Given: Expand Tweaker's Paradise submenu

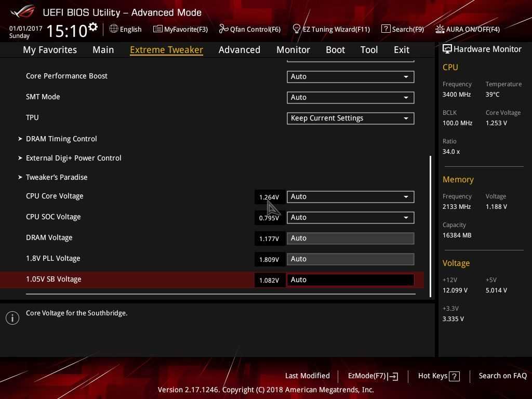Looking at the screenshot, I should click(57, 177).
